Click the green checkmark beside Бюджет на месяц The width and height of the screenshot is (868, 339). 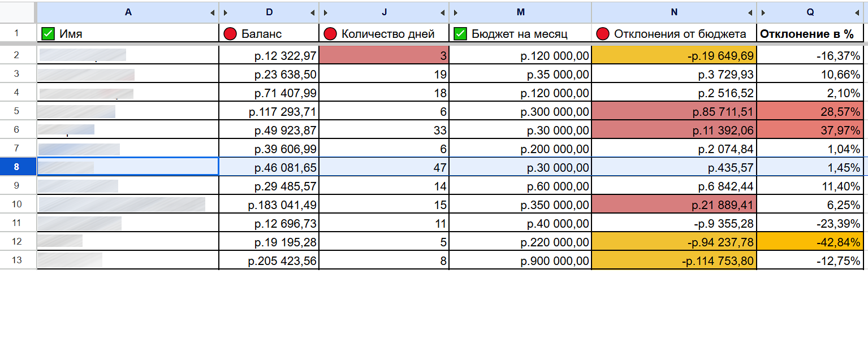tap(461, 34)
